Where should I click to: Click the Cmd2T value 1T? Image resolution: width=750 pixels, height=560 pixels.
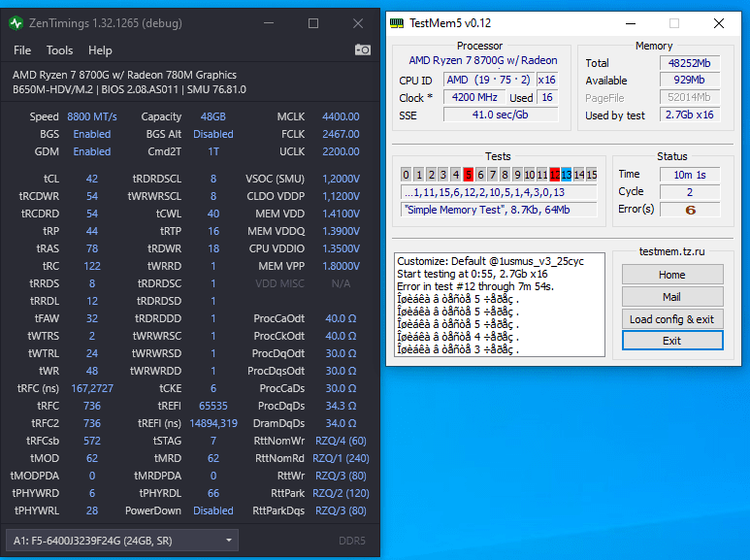pyautogui.click(x=212, y=151)
